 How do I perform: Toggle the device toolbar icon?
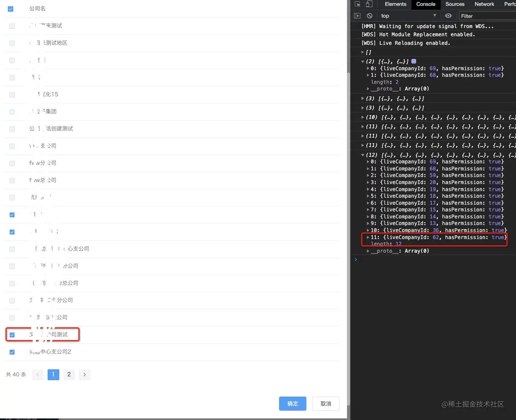369,4
